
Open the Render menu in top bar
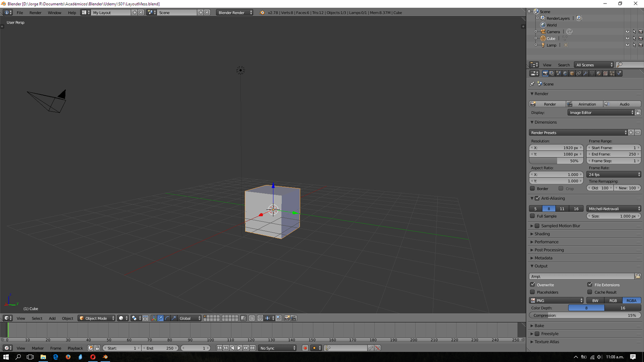35,13
